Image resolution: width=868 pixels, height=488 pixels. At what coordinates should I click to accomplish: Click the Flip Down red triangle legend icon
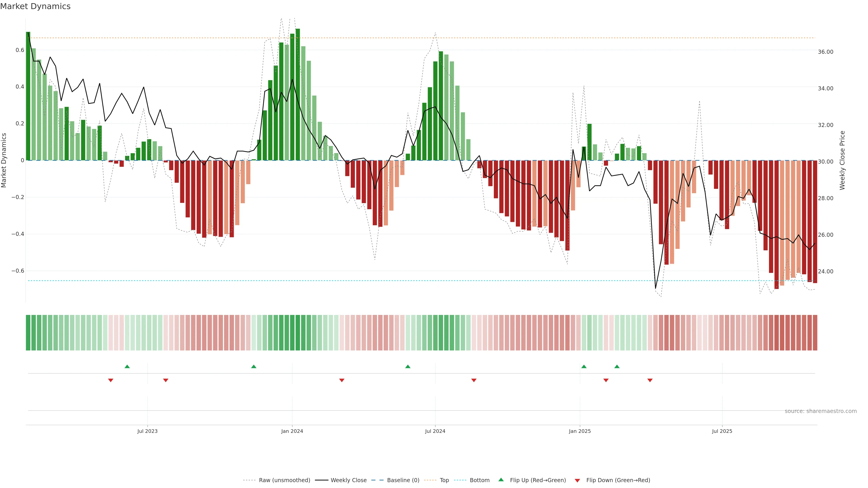pos(577,481)
